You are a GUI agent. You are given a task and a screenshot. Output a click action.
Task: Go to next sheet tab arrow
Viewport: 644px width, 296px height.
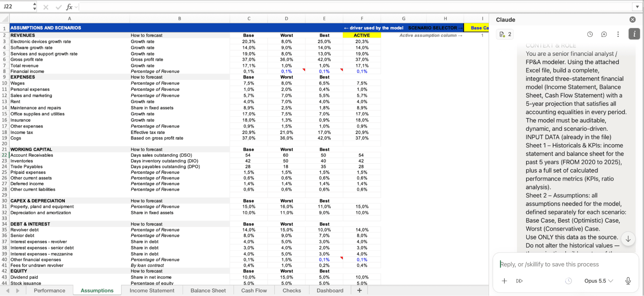(x=18, y=291)
